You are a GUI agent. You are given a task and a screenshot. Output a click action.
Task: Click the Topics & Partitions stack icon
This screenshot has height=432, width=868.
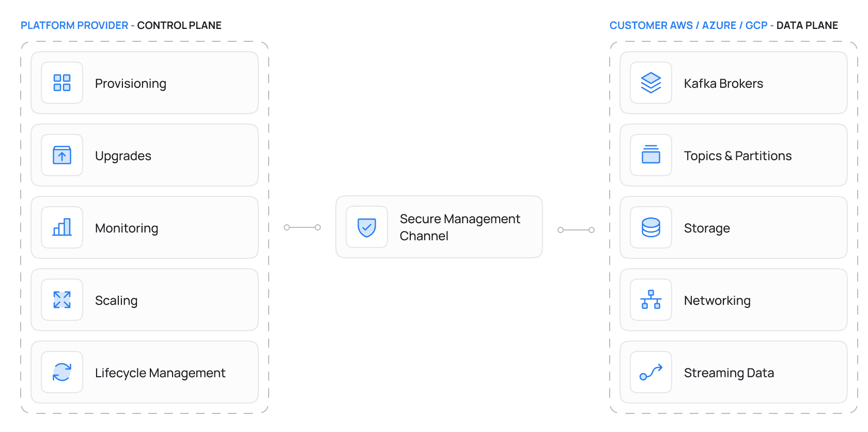point(651,155)
